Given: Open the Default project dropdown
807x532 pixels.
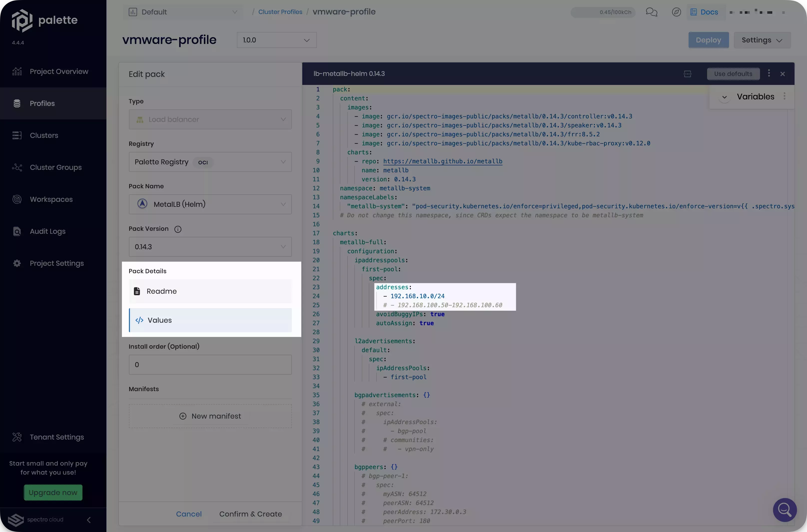Looking at the screenshot, I should coord(183,12).
